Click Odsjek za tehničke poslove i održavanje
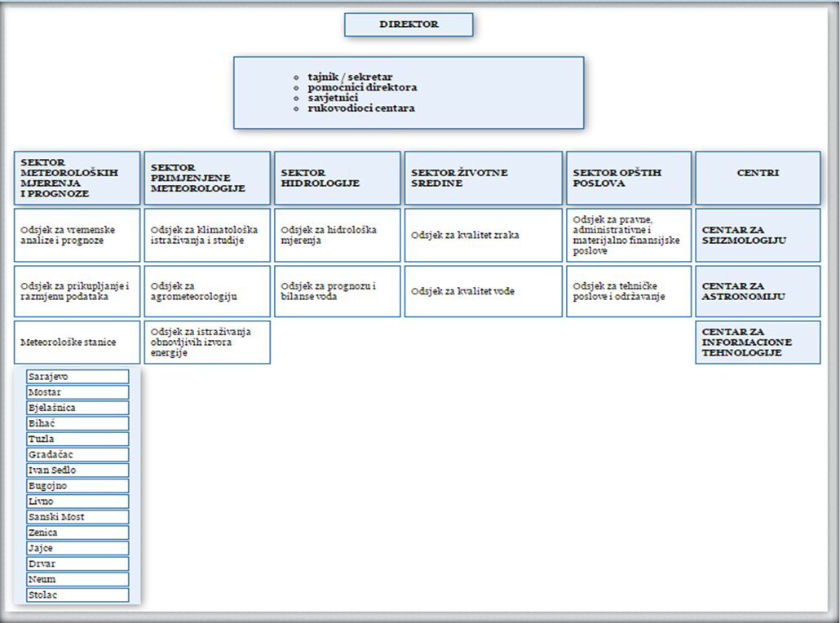Screen dimensions: 840x623 [628, 291]
